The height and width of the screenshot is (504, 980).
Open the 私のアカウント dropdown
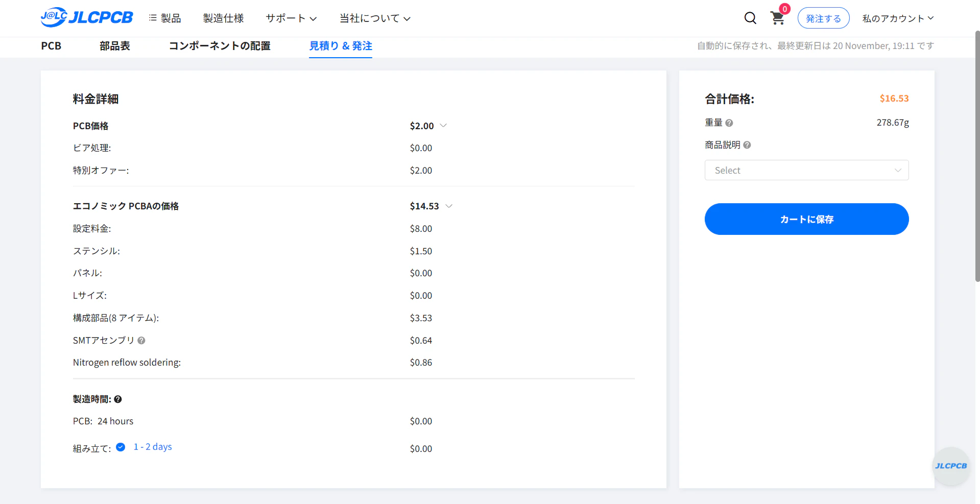pyautogui.click(x=898, y=18)
